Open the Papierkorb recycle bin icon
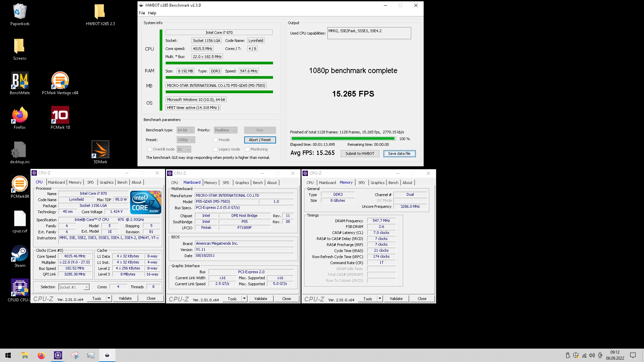This screenshot has height=362, width=644. click(x=20, y=15)
